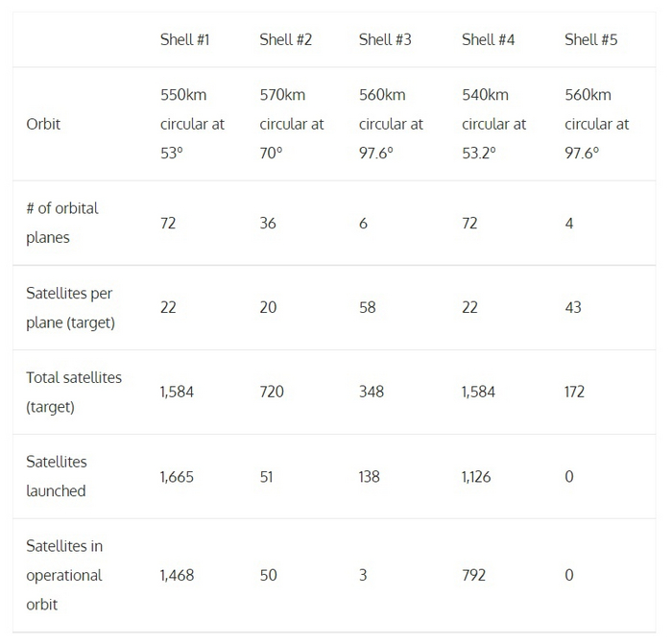672x644 pixels.
Task: Click the Shell #3 column header
Action: pyautogui.click(x=385, y=39)
